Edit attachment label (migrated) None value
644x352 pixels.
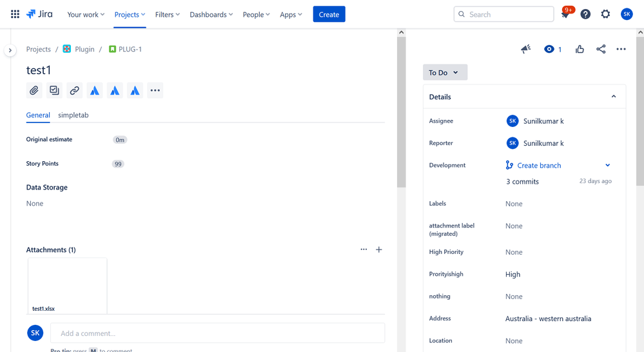coord(514,226)
